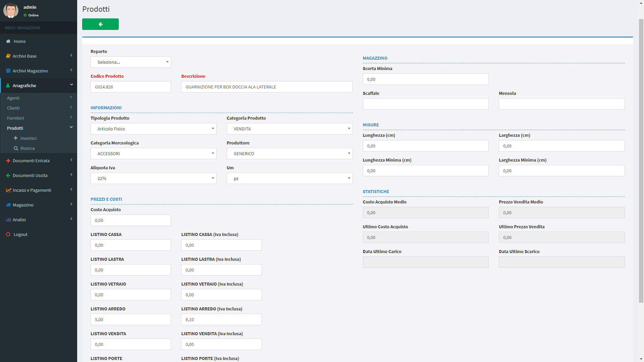Click the Magazzino truck icon

coord(8,205)
